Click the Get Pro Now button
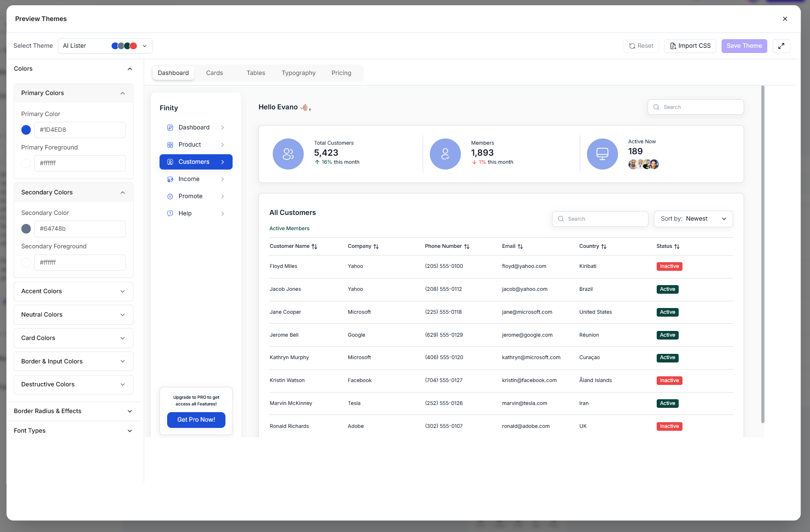 [x=196, y=420]
